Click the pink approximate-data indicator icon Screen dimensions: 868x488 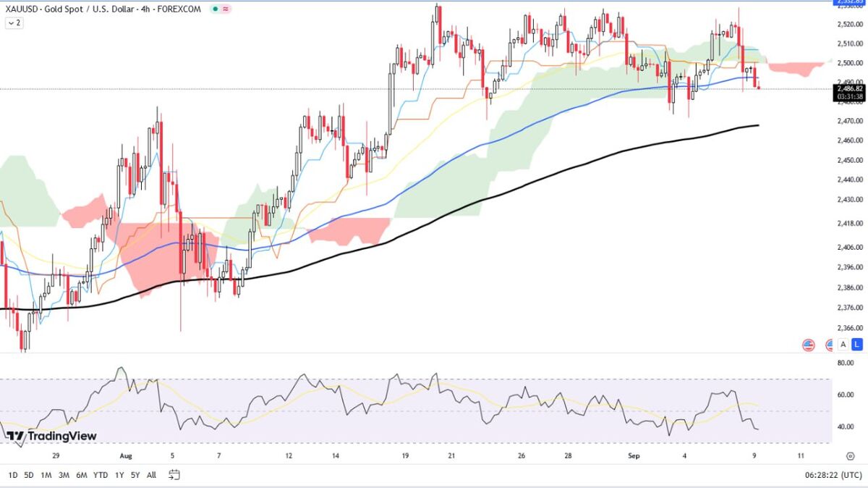tap(226, 9)
